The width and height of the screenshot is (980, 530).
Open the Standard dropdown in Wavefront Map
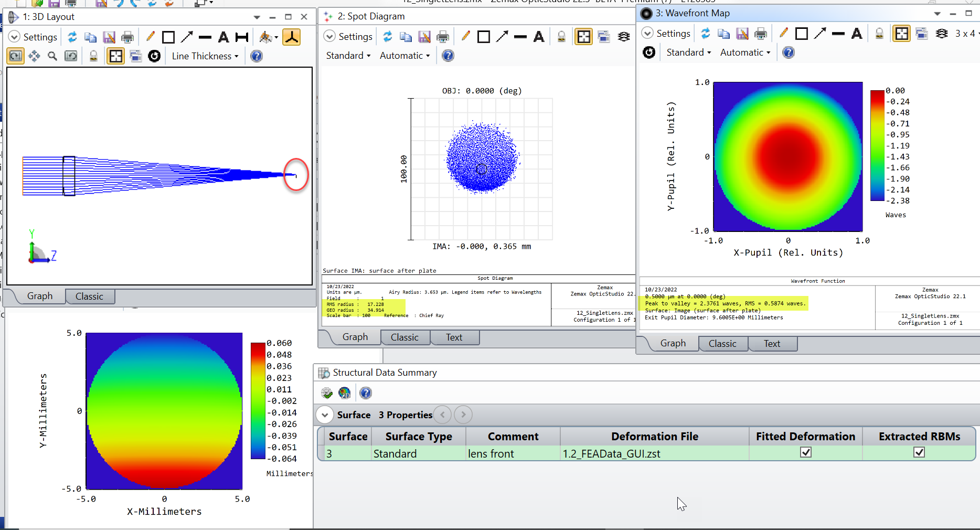689,52
